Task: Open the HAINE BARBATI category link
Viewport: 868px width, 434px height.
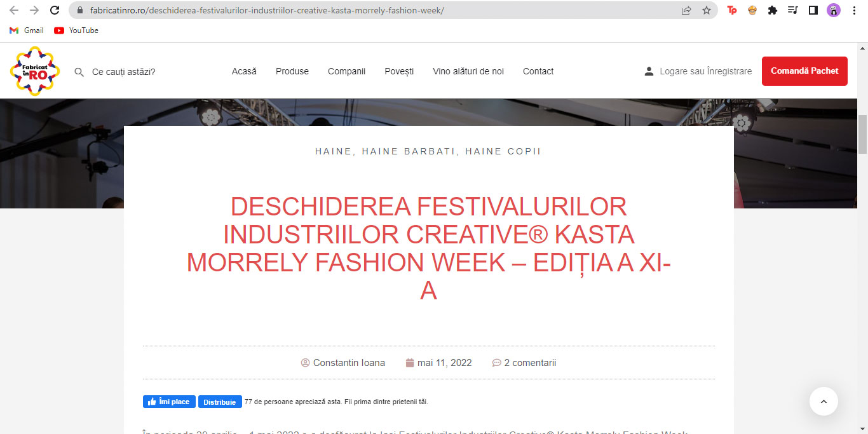Action: coord(409,151)
